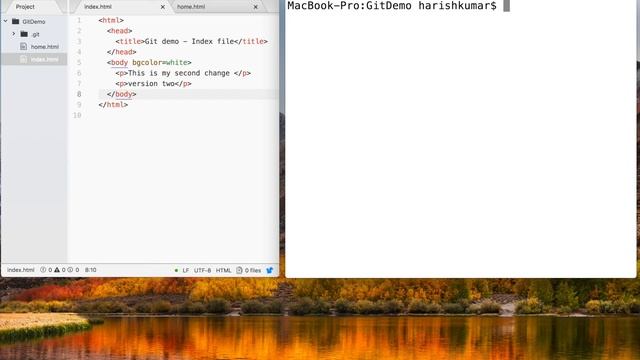The image size is (640, 360).
Task: Click the closing html tag on line 9
Action: [113, 105]
